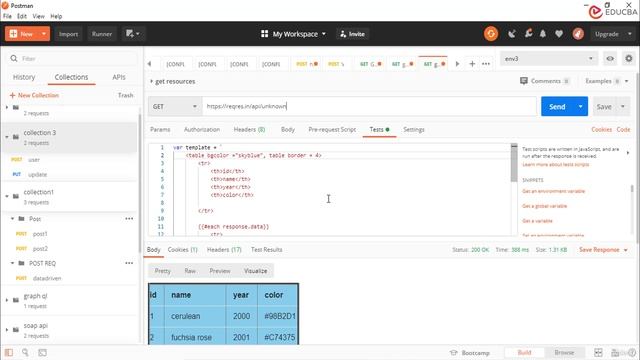640x360 pixels.
Task: Open the New button dropdown arrow
Action: coord(44,34)
